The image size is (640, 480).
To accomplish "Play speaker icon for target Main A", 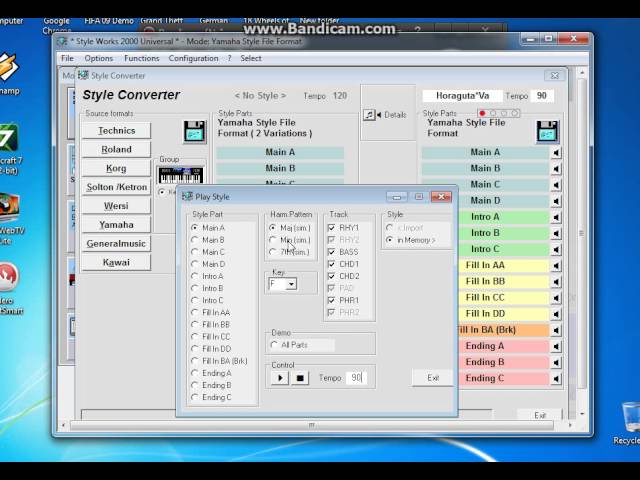I will 556,153.
